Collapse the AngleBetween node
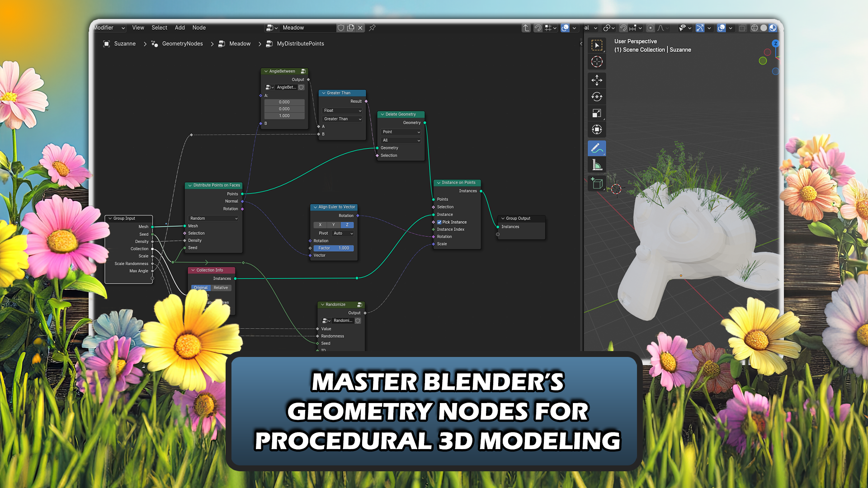Viewport: 868px width, 488px height. [266, 71]
